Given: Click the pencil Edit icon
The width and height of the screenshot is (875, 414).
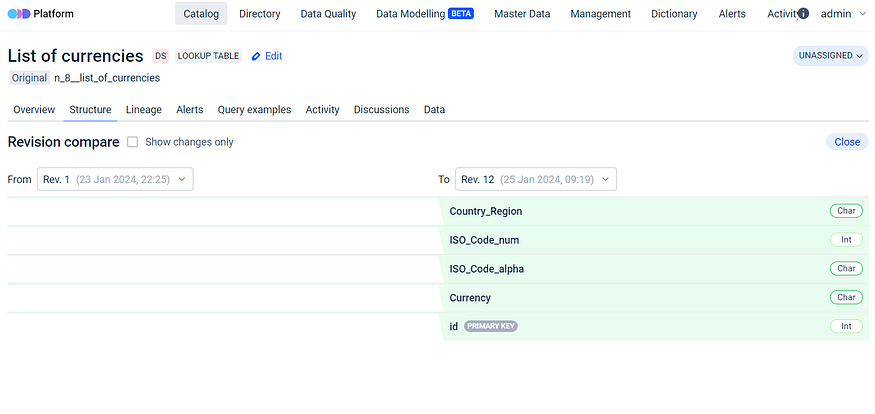Looking at the screenshot, I should point(256,57).
